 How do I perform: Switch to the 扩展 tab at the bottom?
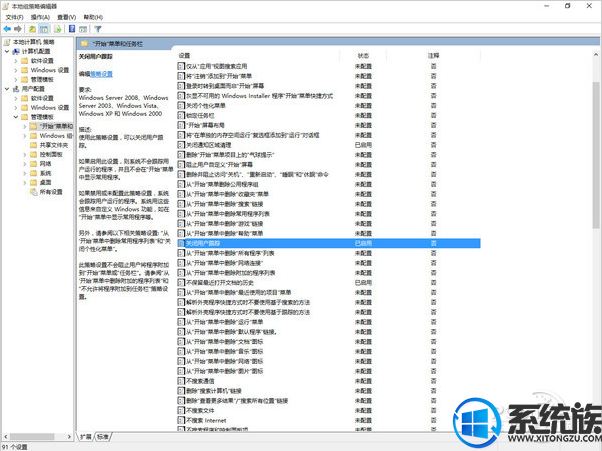(86, 437)
